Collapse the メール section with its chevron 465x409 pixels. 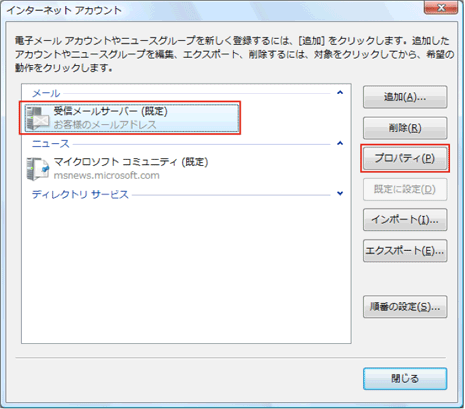point(340,92)
